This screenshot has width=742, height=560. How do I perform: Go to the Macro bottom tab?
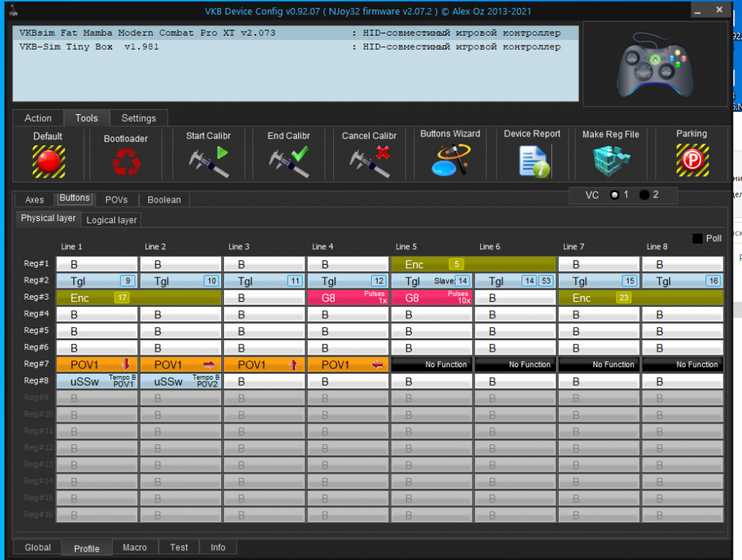(135, 547)
